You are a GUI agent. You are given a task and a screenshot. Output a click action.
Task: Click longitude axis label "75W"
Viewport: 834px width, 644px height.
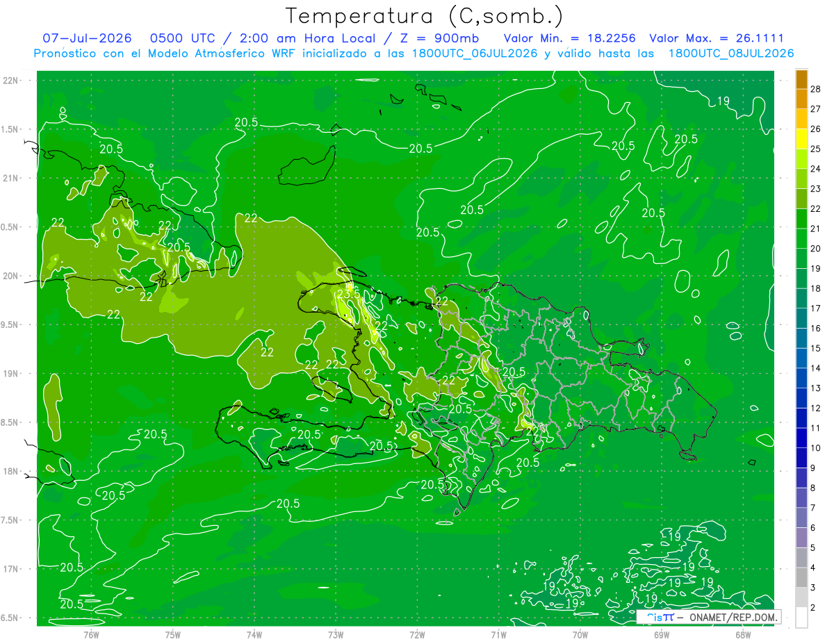click(x=173, y=634)
